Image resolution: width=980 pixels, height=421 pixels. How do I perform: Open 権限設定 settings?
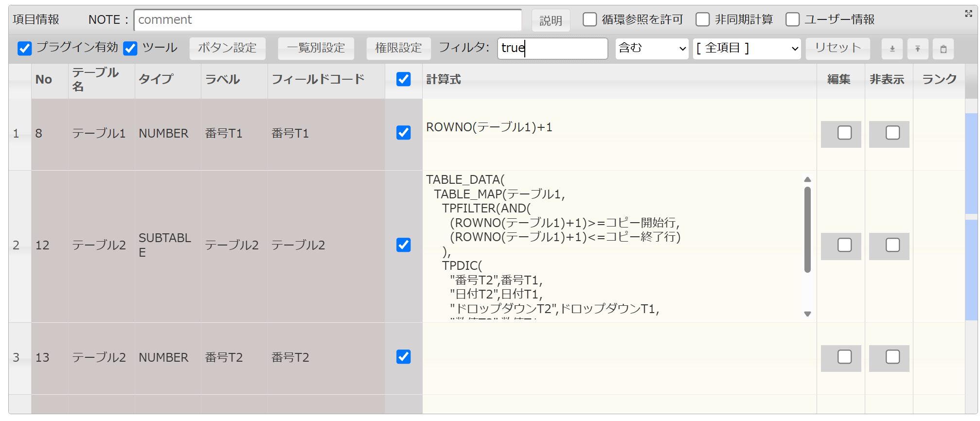point(398,48)
